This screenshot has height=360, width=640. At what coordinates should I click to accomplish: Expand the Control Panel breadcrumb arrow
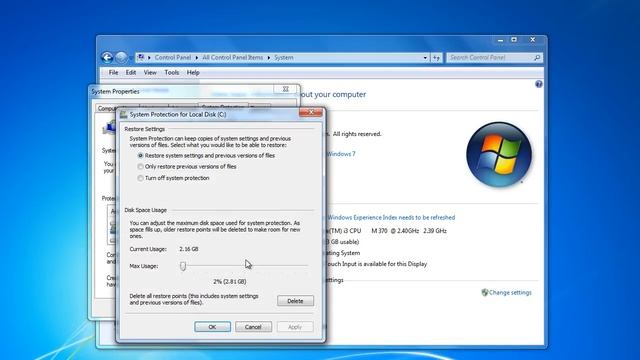(197, 58)
